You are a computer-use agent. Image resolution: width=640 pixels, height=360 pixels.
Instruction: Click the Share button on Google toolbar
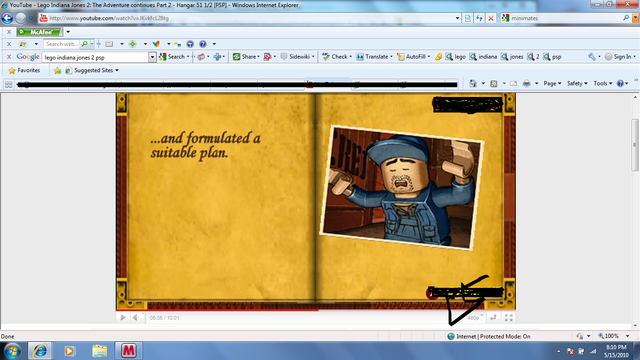pos(244,57)
